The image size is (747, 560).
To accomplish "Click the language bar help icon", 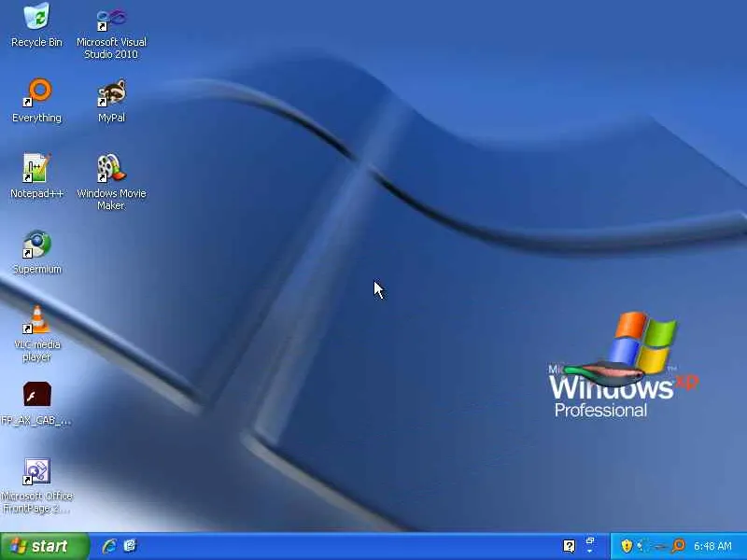I will coord(570,546).
